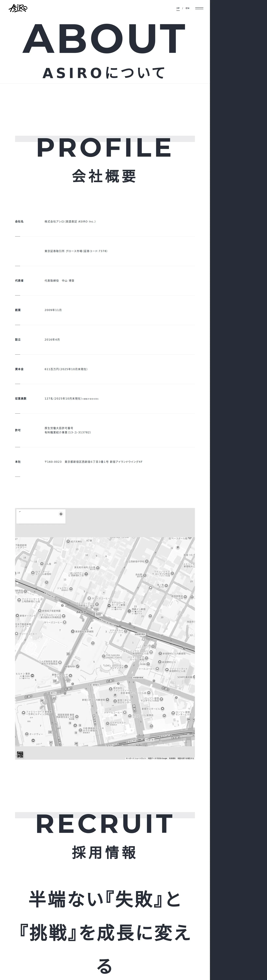This screenshot has height=980, width=267.
Task: Open the 利用規約 link on the map
Action: (172, 758)
